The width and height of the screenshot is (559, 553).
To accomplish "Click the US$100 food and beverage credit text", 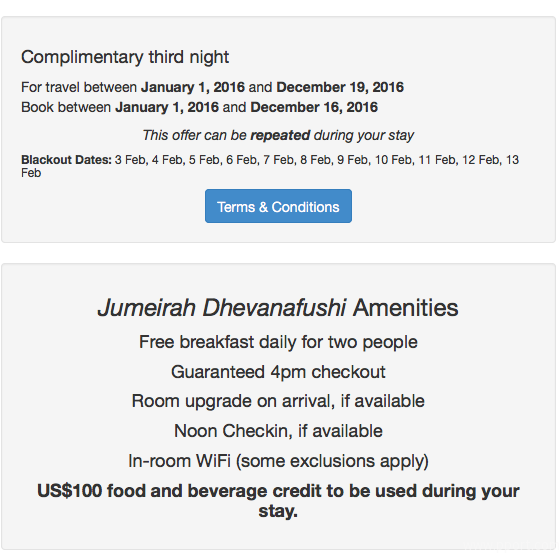I will (278, 501).
